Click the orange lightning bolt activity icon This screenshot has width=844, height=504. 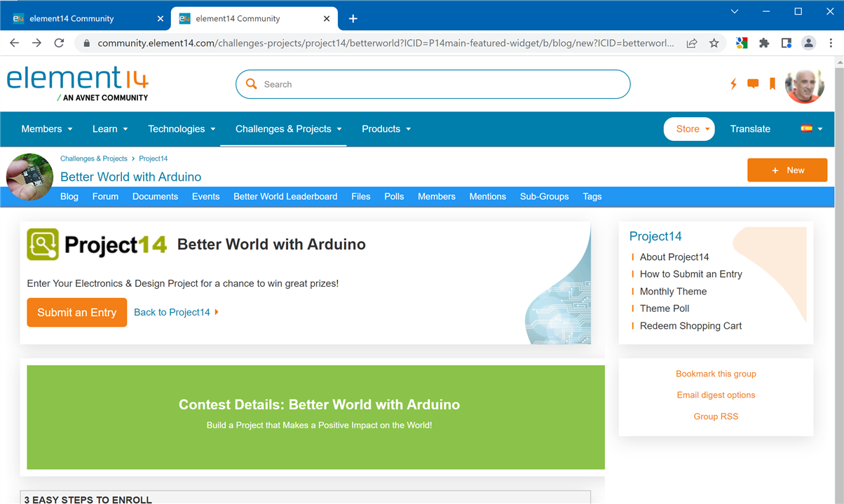tap(733, 84)
